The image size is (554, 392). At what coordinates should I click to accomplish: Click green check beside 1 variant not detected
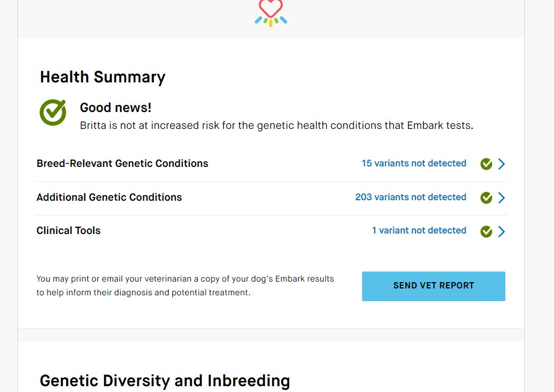tap(486, 231)
